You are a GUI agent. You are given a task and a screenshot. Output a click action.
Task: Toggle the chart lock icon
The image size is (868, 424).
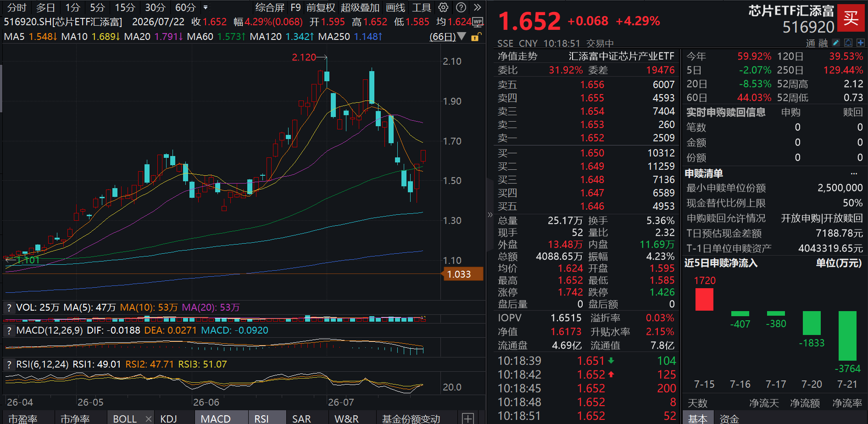476,37
